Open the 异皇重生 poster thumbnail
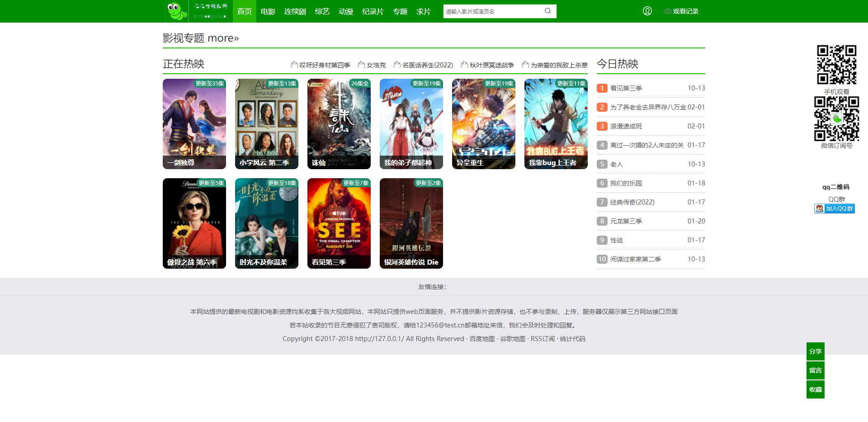The width and height of the screenshot is (868, 422). [484, 124]
